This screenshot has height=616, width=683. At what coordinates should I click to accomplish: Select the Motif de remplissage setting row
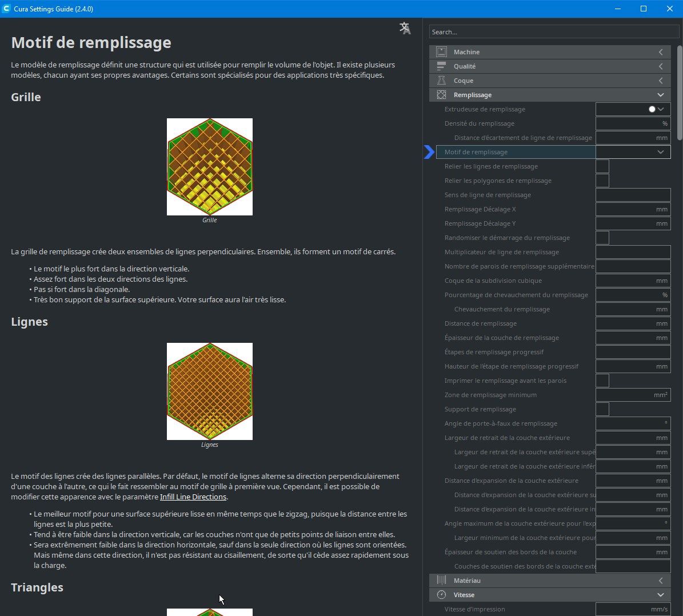coord(553,152)
